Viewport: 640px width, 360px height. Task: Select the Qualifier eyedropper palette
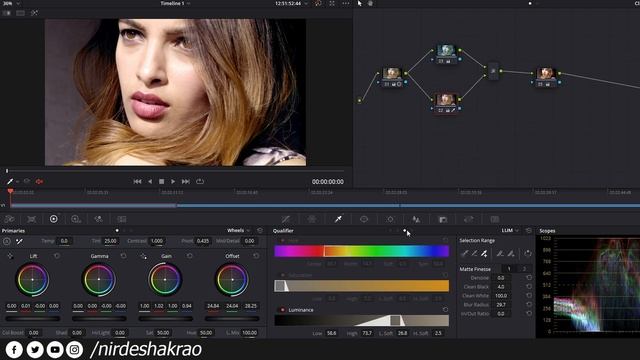click(x=338, y=219)
